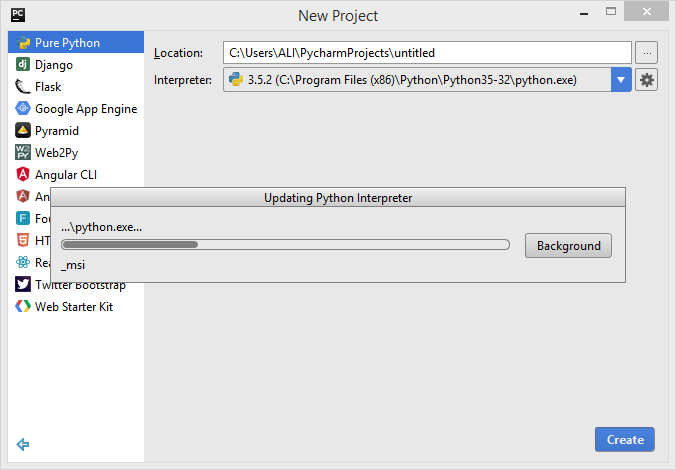Screen dimensions: 676x470
Task: Open the Python 3.5.2 interpreter combo box
Action: tap(427, 80)
